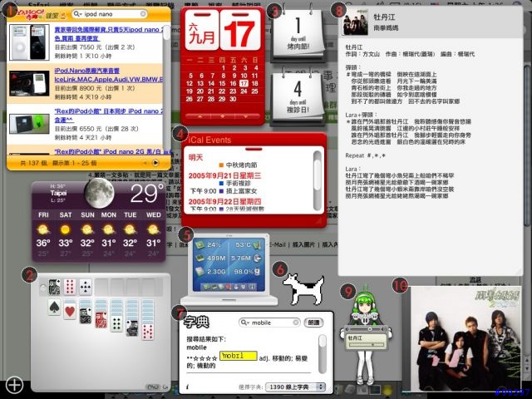The image size is (532, 399).
Task: Open the widget bar with the plus button
Action: 14,385
